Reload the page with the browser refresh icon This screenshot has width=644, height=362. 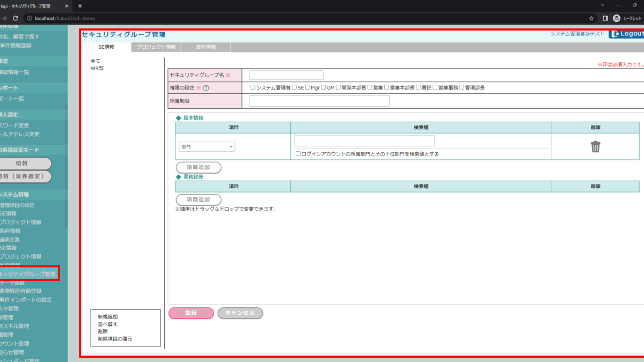pos(16,18)
